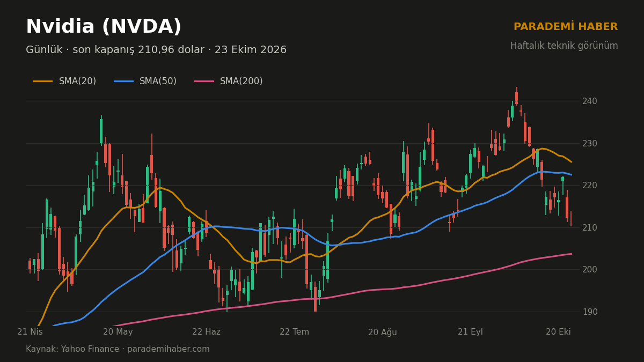This screenshot has width=644, height=362.
Task: Click the Nvidia (NVDA) chart title
Action: click(104, 27)
